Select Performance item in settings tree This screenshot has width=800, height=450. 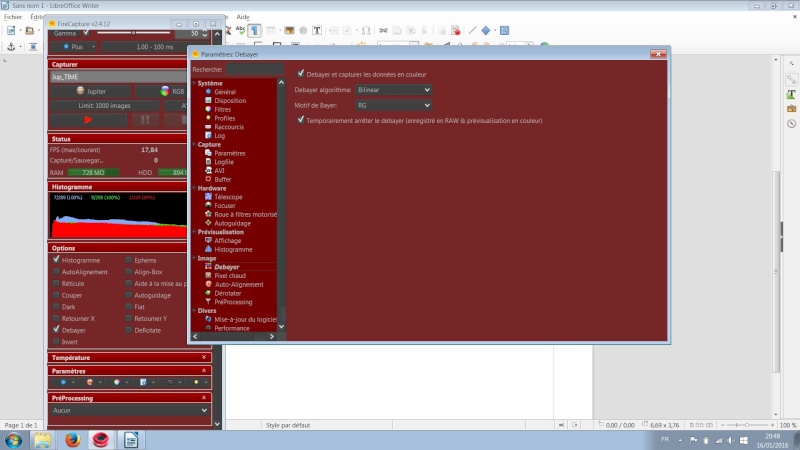pos(232,328)
